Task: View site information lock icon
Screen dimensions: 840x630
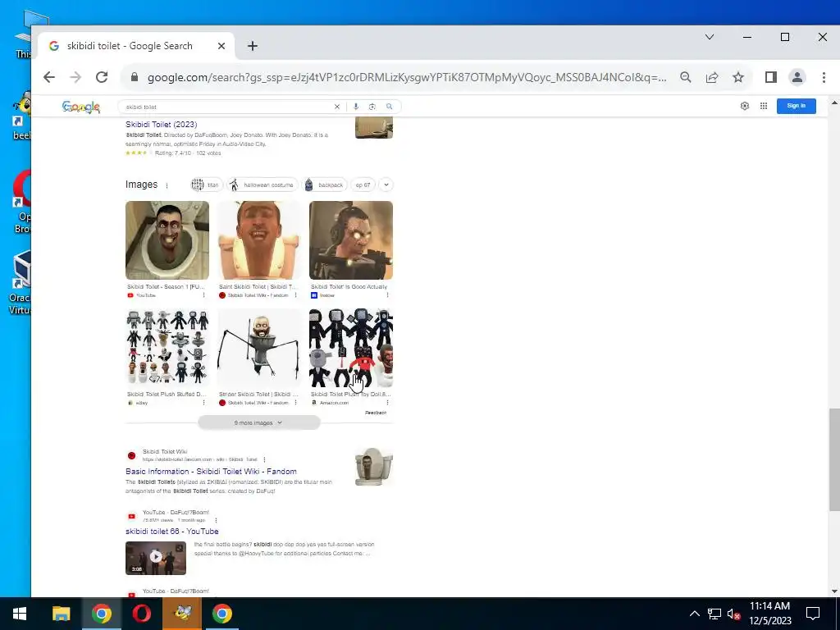Action: click(x=135, y=77)
